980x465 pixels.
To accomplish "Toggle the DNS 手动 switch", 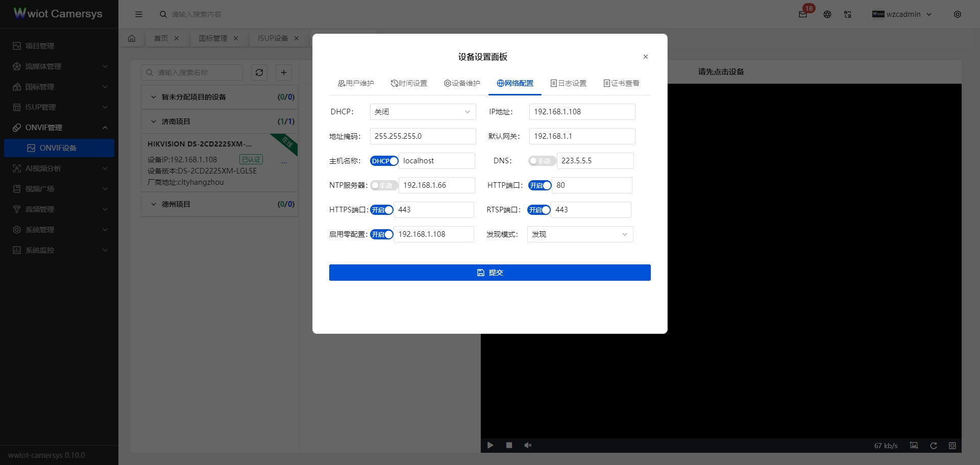I will coord(542,161).
